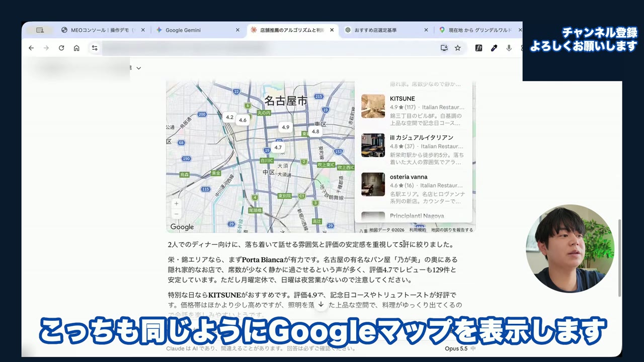The height and width of the screenshot is (362, 644).
Task: Select the 4.9 rating map marker
Action: pyautogui.click(x=286, y=127)
